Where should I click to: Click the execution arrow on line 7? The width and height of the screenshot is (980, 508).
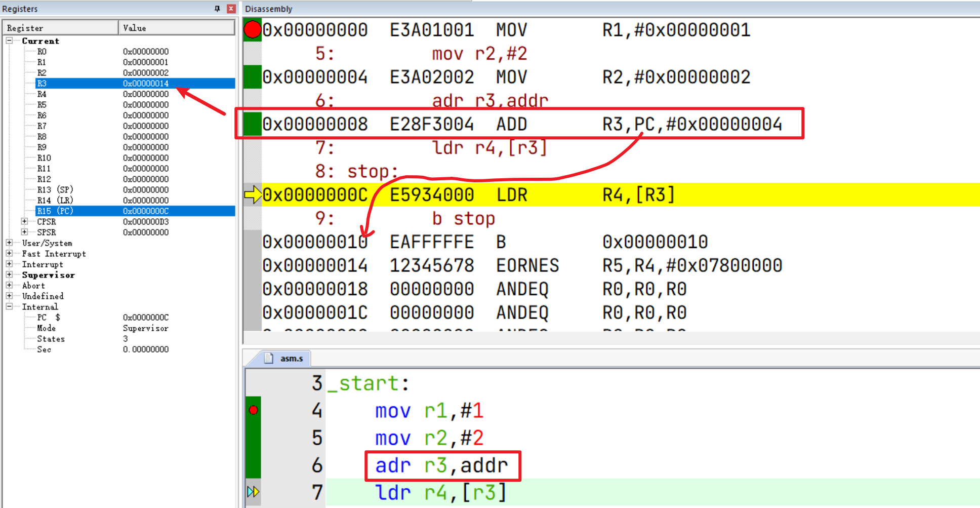pyautogui.click(x=253, y=491)
